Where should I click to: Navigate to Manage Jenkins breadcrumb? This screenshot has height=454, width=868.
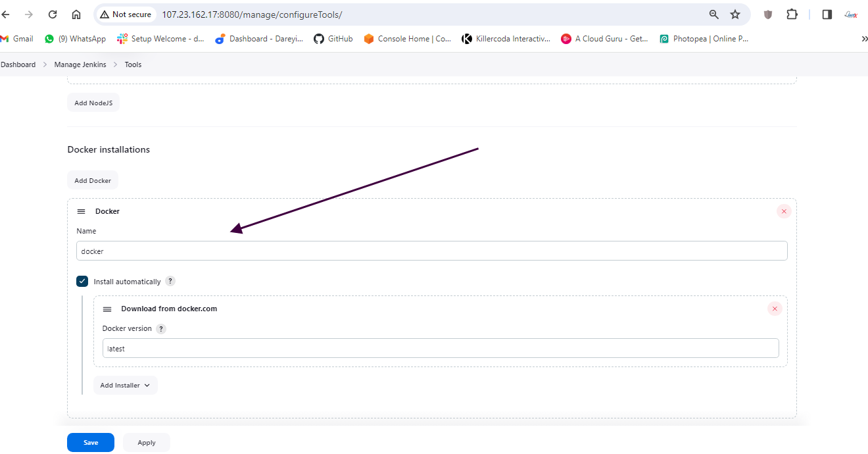pos(80,64)
